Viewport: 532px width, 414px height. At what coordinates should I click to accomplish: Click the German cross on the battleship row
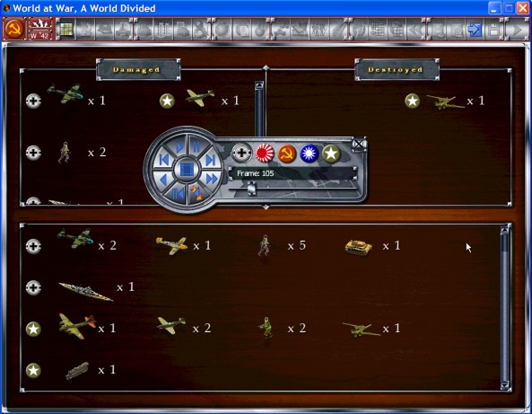click(x=33, y=287)
